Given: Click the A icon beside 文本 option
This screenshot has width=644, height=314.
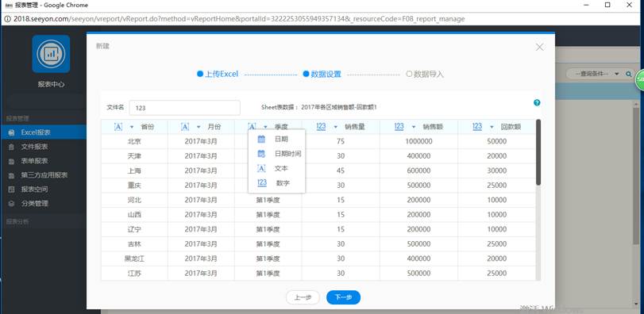Looking at the screenshot, I should [x=261, y=168].
